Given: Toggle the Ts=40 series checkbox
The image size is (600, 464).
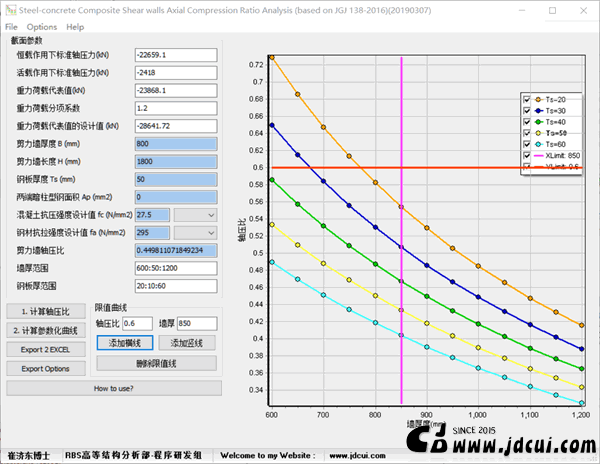Looking at the screenshot, I should click(527, 121).
